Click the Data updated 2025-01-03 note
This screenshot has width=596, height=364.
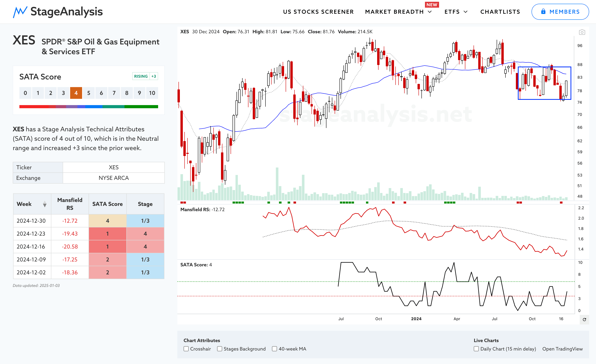(x=36, y=285)
